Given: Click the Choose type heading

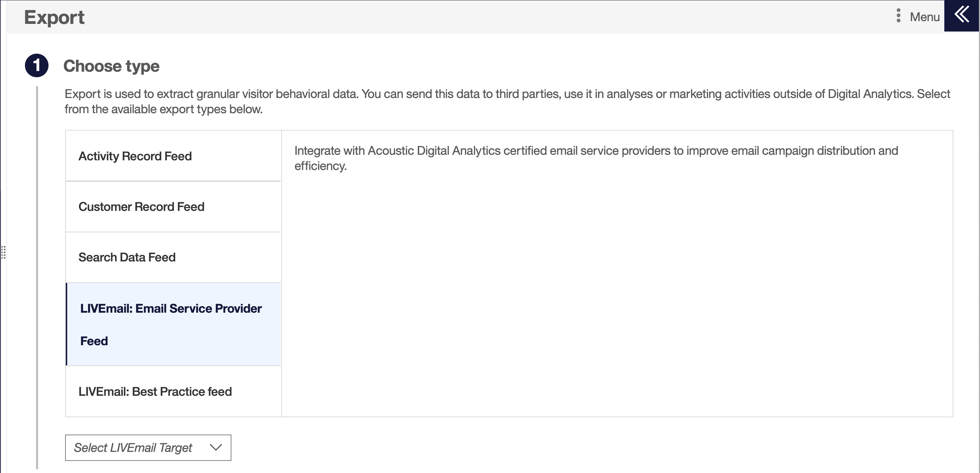Looking at the screenshot, I should pos(111,66).
